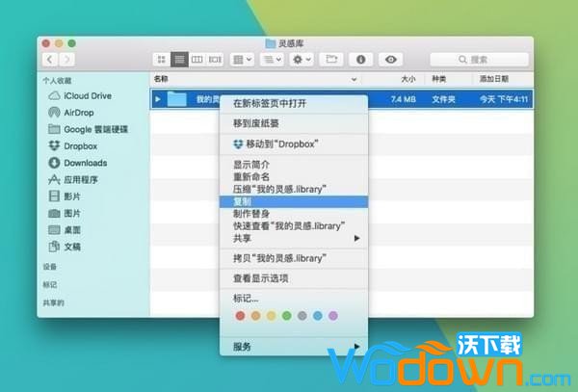Screen dimensions: 578x392
Task: Switch Finder to column view
Action: pyautogui.click(x=197, y=60)
